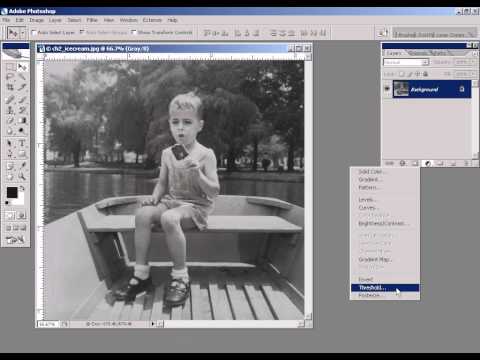Open the Fill slider arrow

coord(472,74)
